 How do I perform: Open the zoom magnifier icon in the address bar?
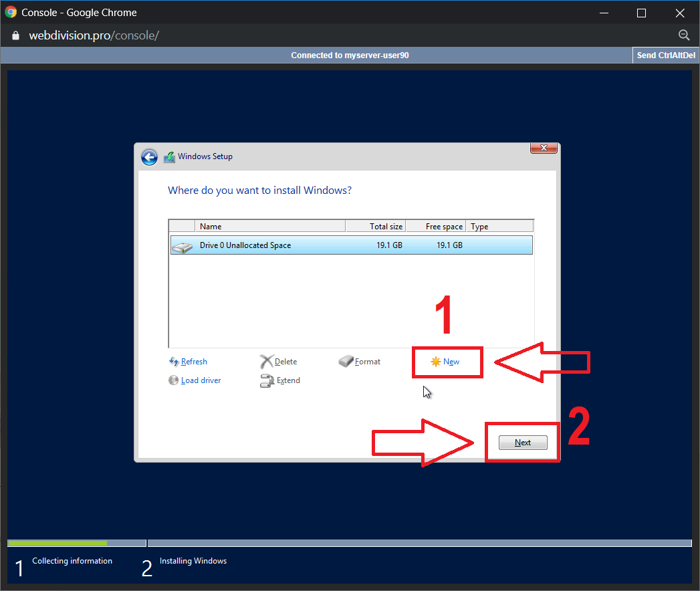[683, 35]
